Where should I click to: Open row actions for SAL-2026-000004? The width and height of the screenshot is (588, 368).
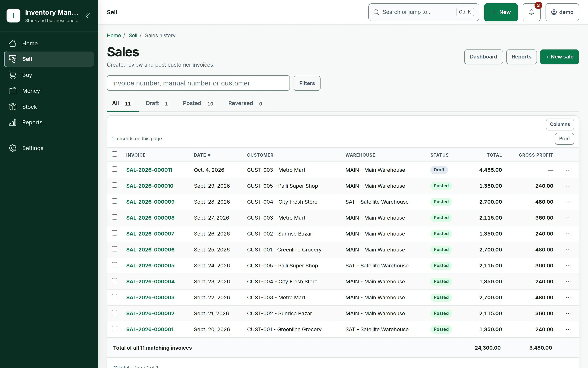tap(568, 282)
